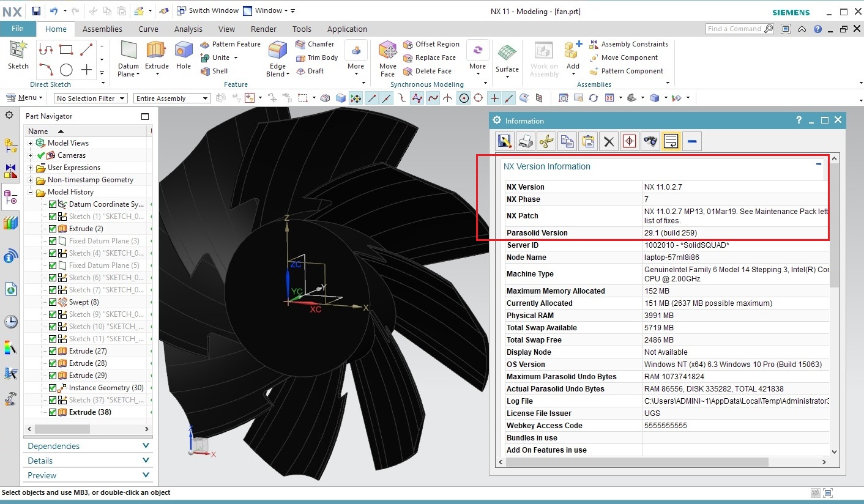This screenshot has height=504, width=864.
Task: Toggle Word Wrap in Information window toolbar
Action: pyautogui.click(x=671, y=141)
